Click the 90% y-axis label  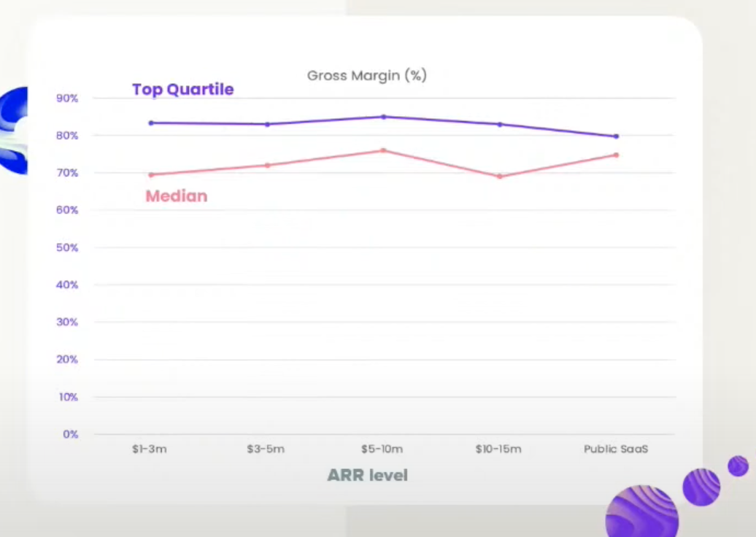(67, 98)
